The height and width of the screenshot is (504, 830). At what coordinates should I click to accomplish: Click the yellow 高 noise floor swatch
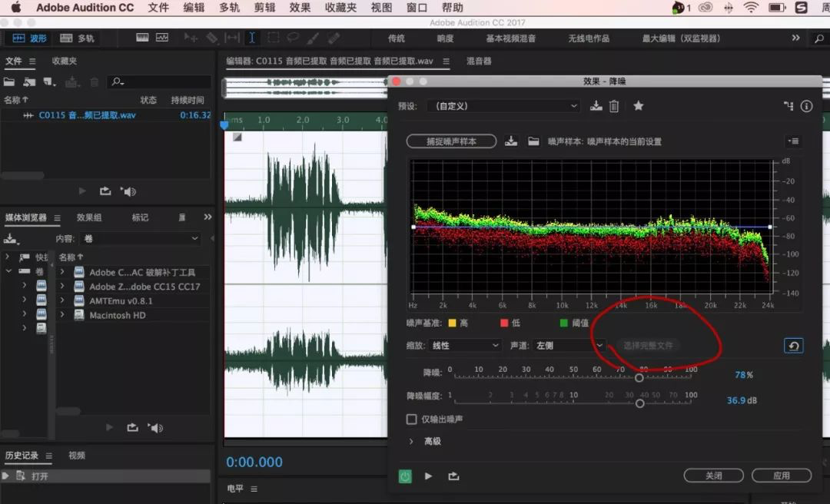[x=452, y=323]
